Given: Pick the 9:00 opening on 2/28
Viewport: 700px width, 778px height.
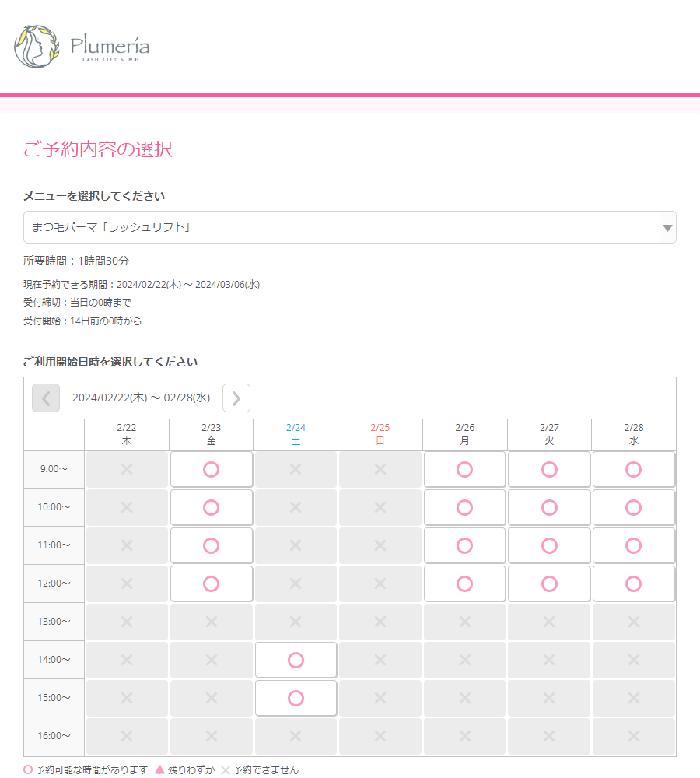Looking at the screenshot, I should (634, 469).
